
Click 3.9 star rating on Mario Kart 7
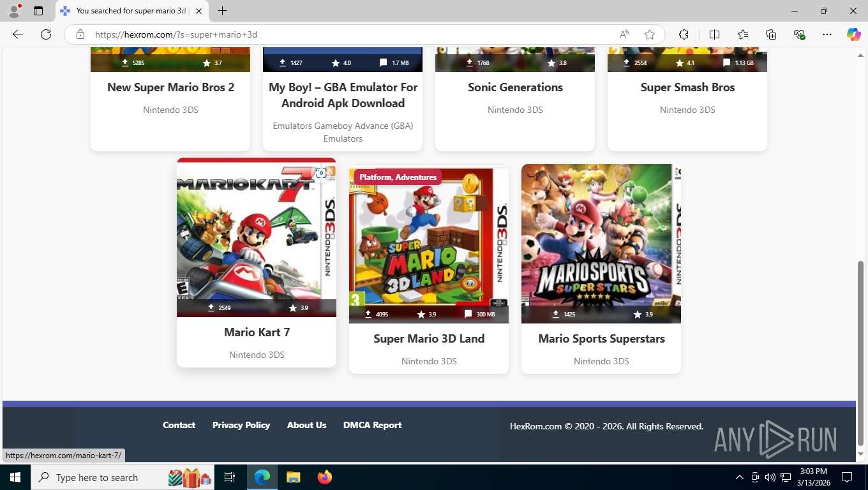[299, 308]
